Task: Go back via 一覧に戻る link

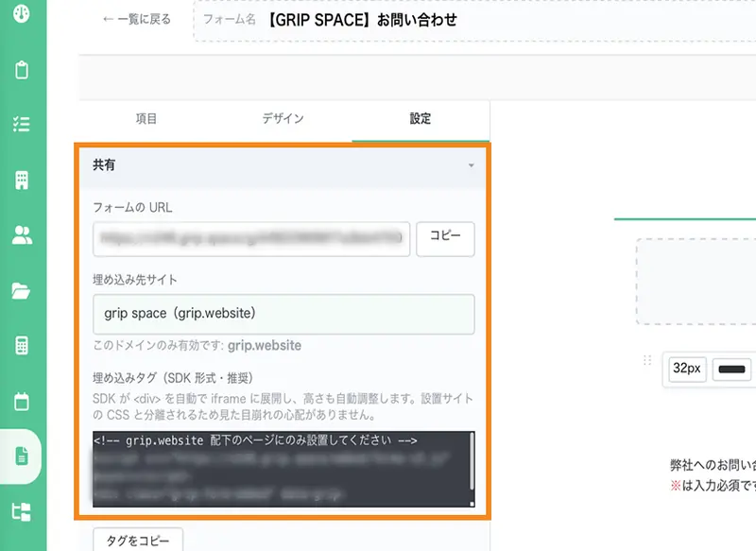Action: 136,19
